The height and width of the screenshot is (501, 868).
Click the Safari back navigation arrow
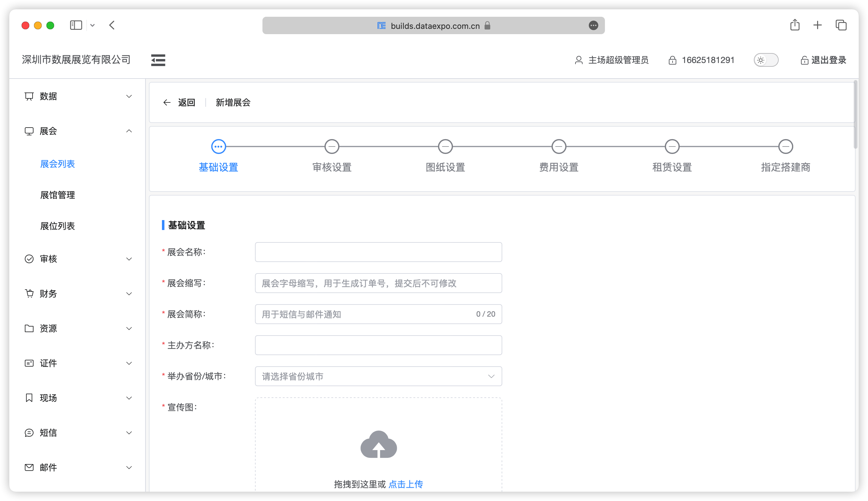(x=112, y=25)
